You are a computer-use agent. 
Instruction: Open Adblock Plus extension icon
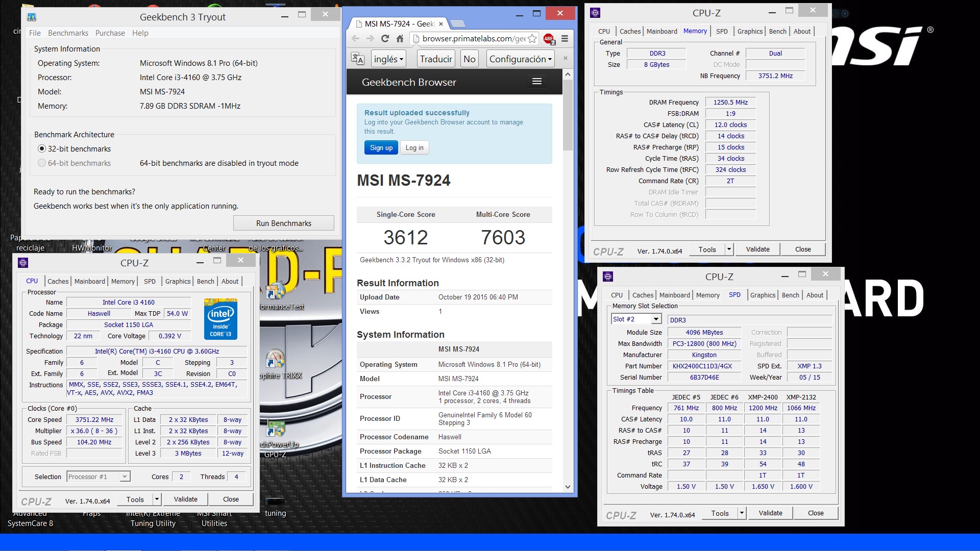[x=549, y=39]
